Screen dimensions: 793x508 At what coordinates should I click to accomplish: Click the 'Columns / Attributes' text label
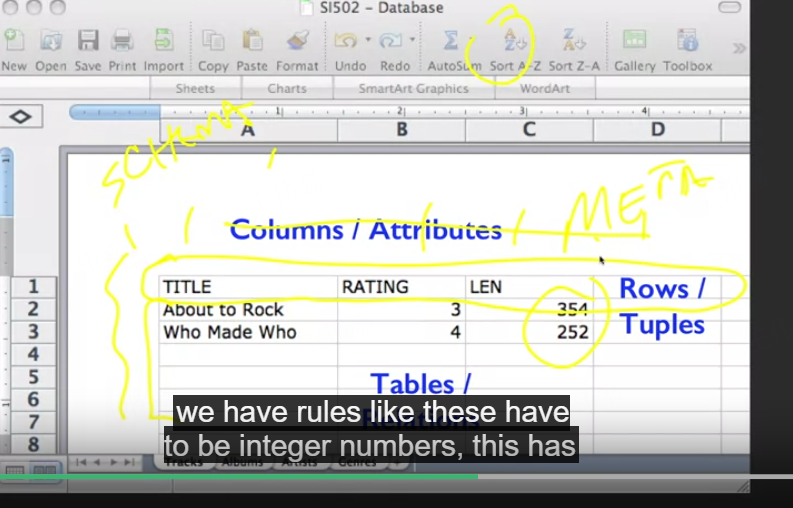tap(366, 230)
